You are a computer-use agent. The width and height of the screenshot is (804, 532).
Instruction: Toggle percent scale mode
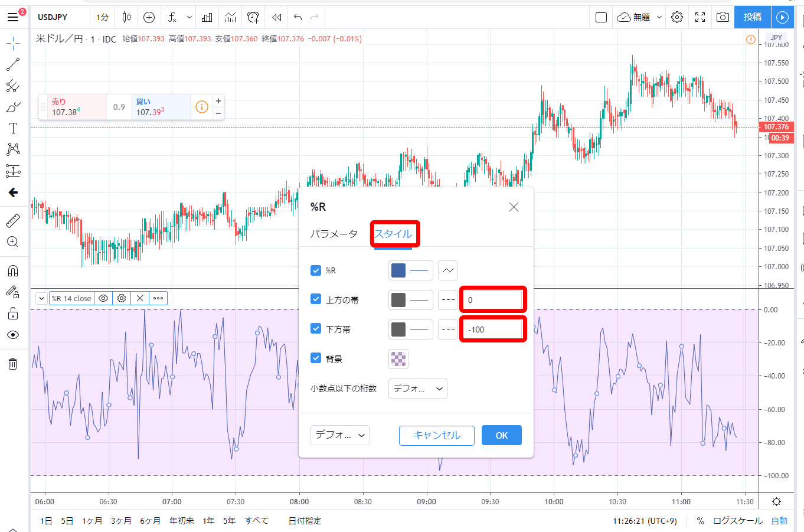click(700, 521)
